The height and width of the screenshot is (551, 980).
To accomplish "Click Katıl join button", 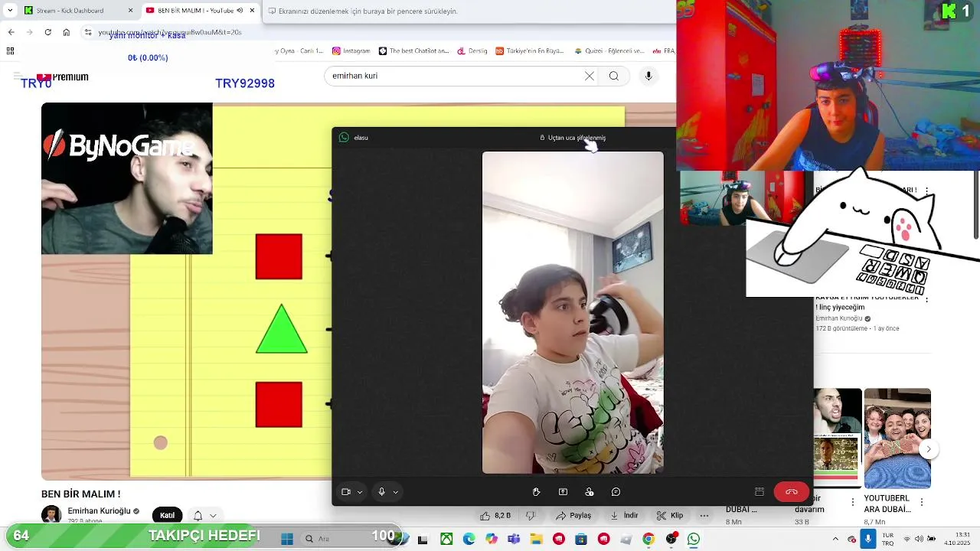I will point(167,515).
